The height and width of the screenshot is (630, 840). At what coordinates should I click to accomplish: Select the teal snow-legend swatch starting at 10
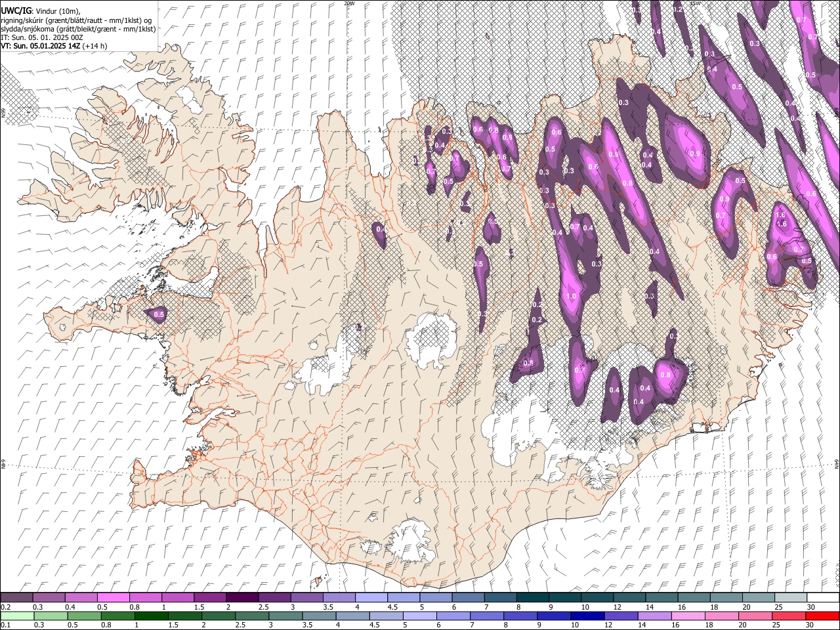[x=596, y=597]
